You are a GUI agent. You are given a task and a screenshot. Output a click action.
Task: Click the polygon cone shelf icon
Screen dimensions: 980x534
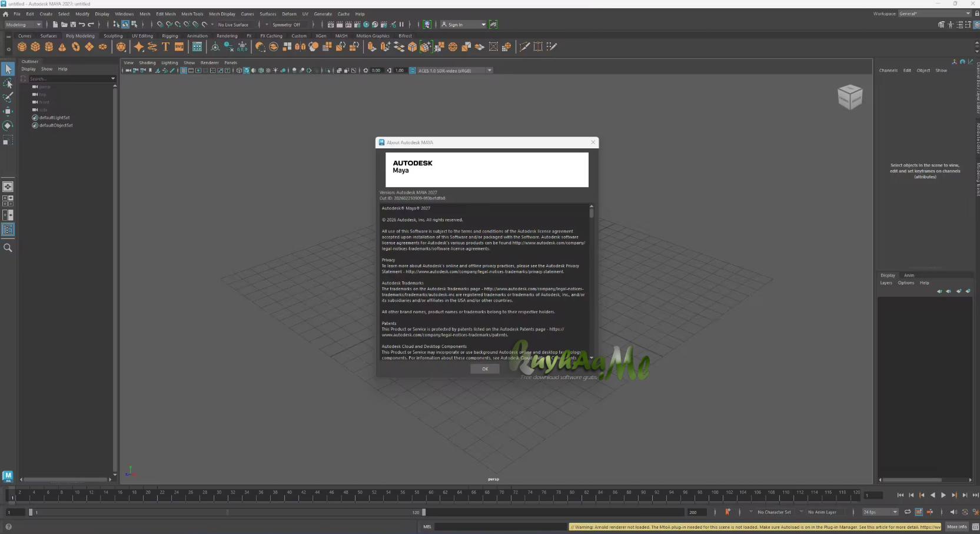(62, 47)
